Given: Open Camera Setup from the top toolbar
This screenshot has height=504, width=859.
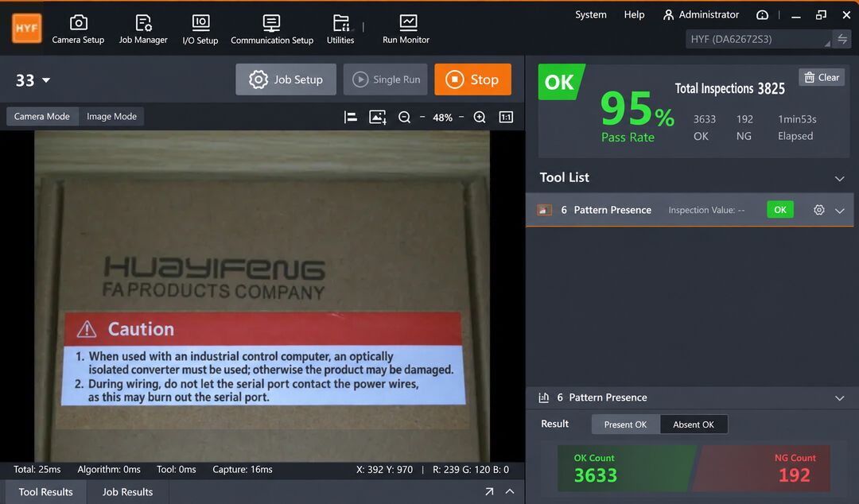Looking at the screenshot, I should click(x=78, y=29).
